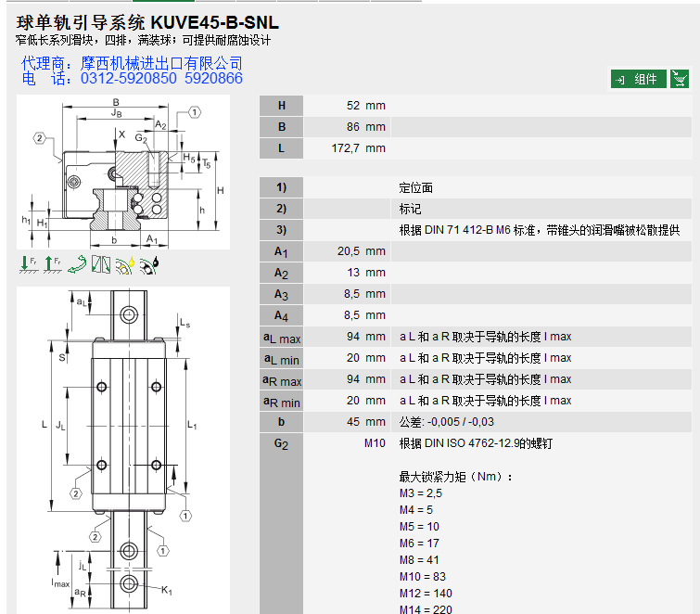Click the oil lubrication black drop icon
Image resolution: width=700 pixels, height=614 pixels.
coord(149,264)
